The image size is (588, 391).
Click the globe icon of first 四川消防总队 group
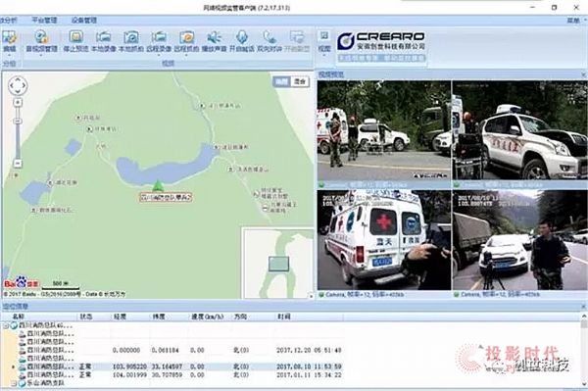tap(14, 325)
